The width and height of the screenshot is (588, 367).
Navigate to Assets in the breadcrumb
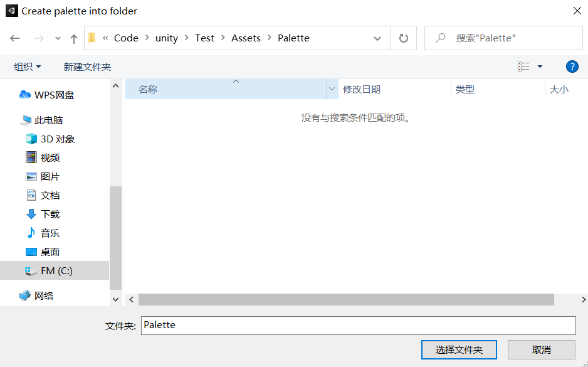[246, 38]
